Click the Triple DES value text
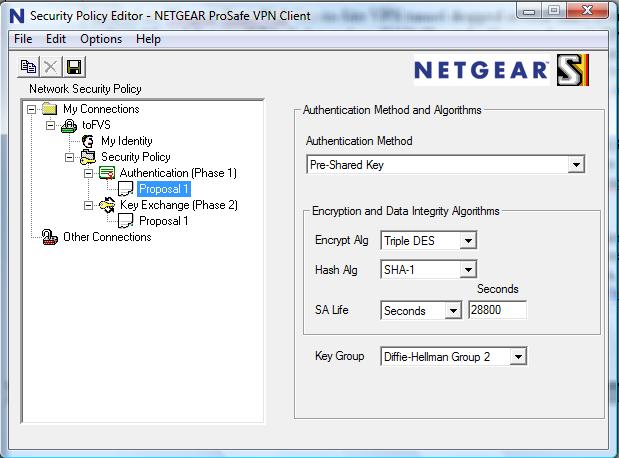 (409, 241)
